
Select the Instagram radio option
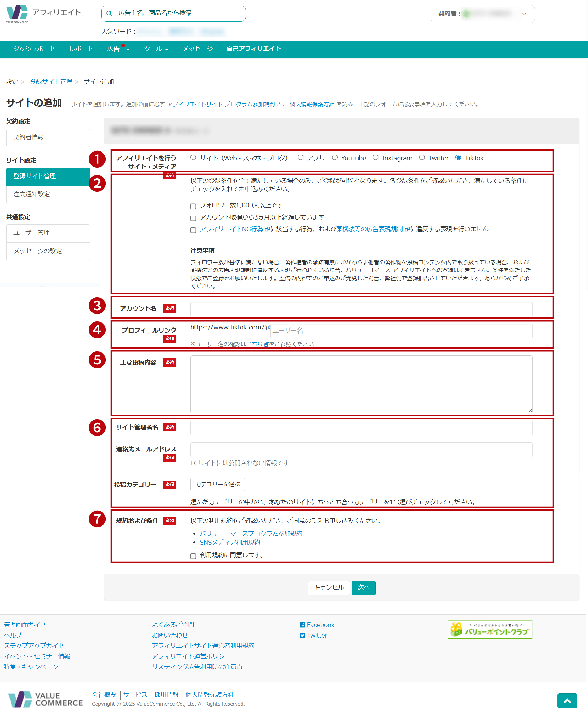(x=376, y=158)
